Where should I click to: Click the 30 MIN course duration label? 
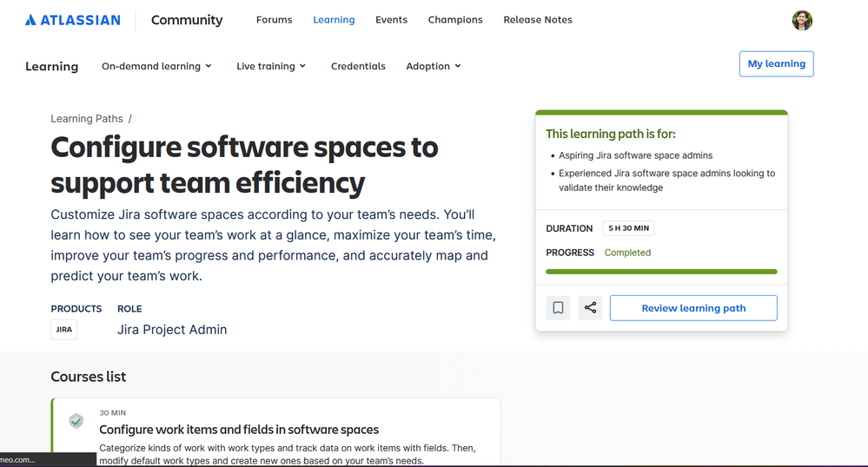click(112, 413)
